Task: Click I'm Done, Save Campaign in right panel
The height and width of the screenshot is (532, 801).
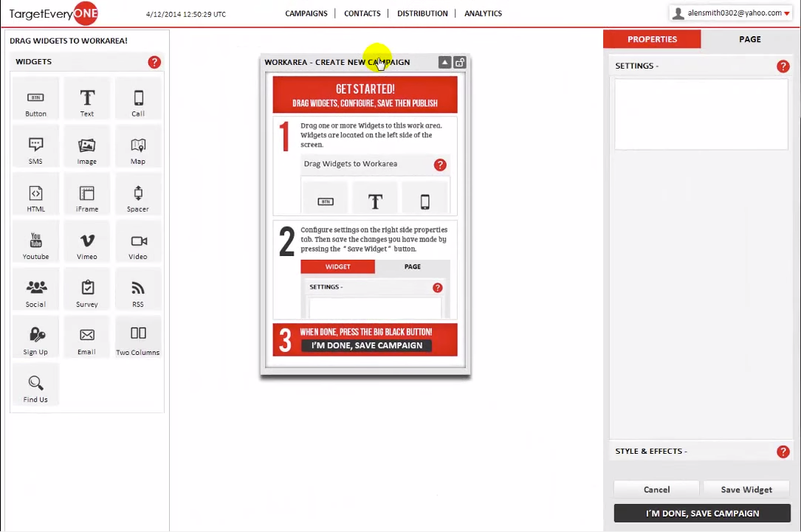Action: pyautogui.click(x=702, y=513)
